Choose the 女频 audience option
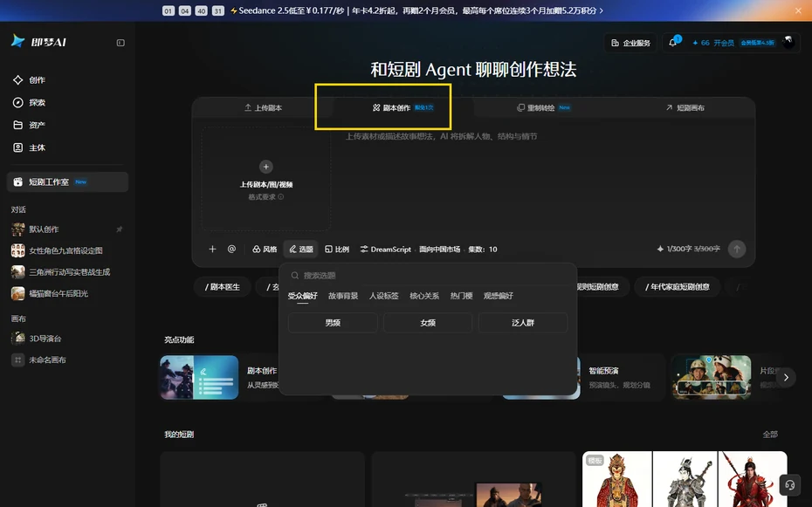The image size is (812, 507). pyautogui.click(x=428, y=323)
